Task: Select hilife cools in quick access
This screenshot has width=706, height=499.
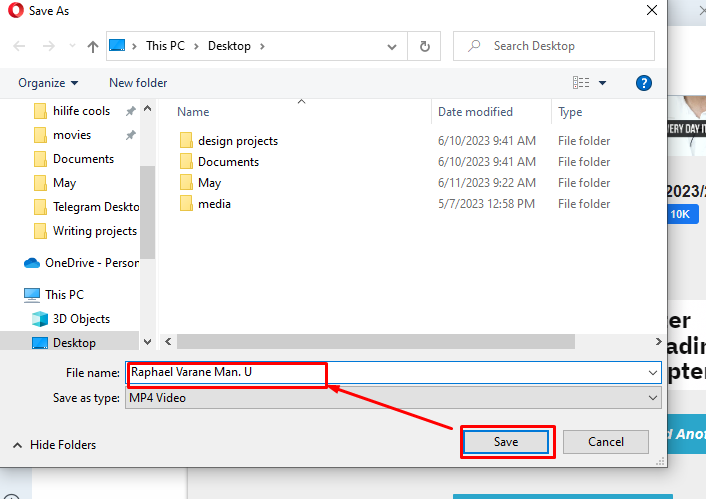Action: pyautogui.click(x=81, y=111)
